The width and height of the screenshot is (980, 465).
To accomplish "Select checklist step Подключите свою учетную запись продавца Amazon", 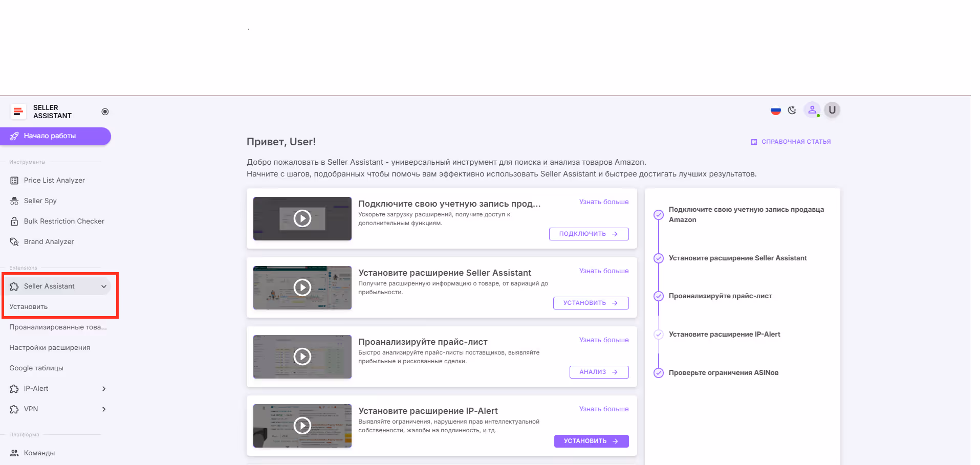I will 746,215.
